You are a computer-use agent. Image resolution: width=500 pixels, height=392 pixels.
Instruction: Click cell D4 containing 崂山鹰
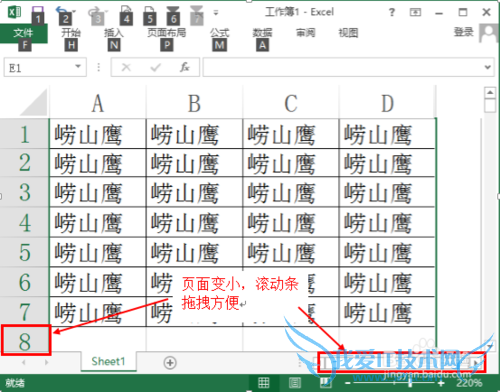[x=387, y=222]
